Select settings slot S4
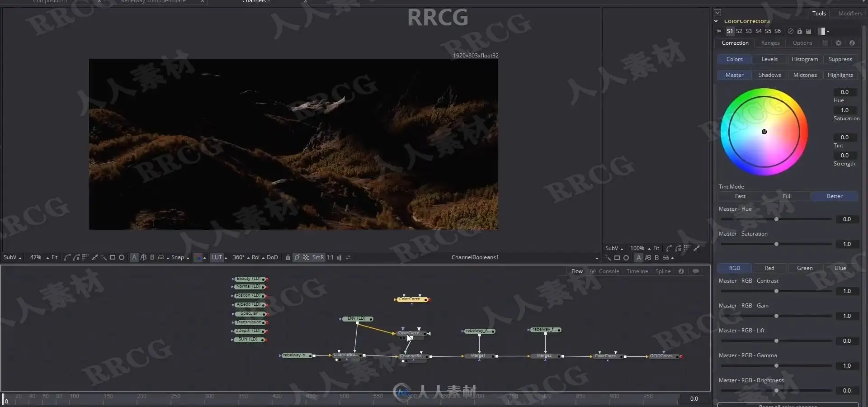The height and width of the screenshot is (407, 868). pos(759,31)
